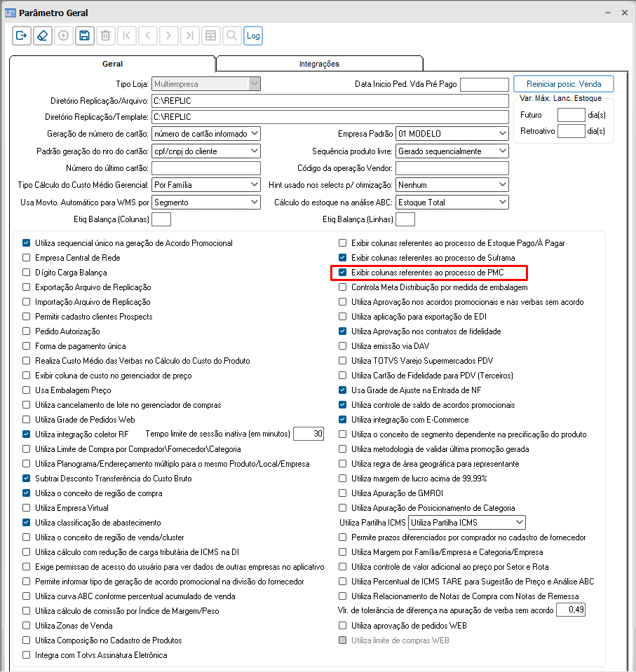Go to previous record arrow icon
Image resolution: width=636 pixels, height=672 pixels.
pyautogui.click(x=147, y=36)
